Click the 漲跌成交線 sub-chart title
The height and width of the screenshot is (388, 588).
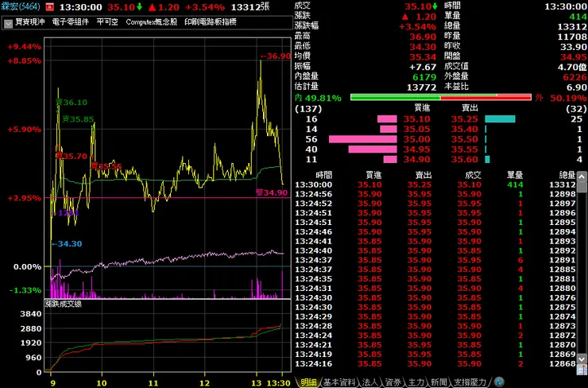(x=64, y=304)
